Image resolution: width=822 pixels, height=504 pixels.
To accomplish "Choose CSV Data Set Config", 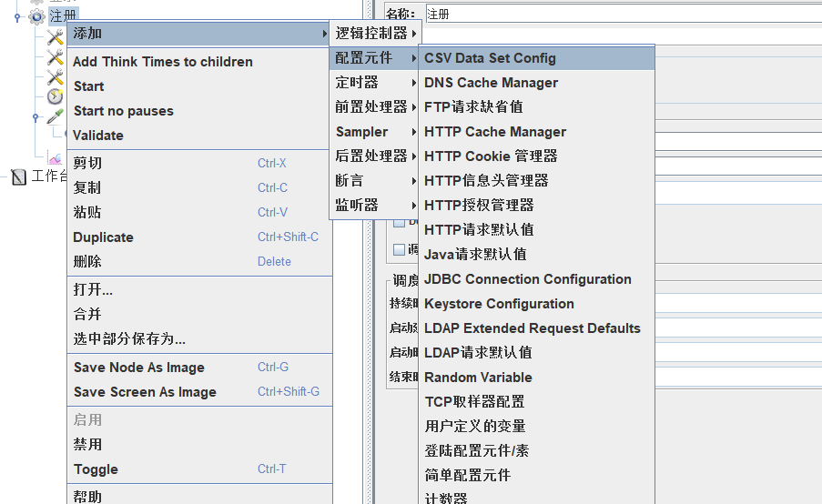I will (490, 58).
